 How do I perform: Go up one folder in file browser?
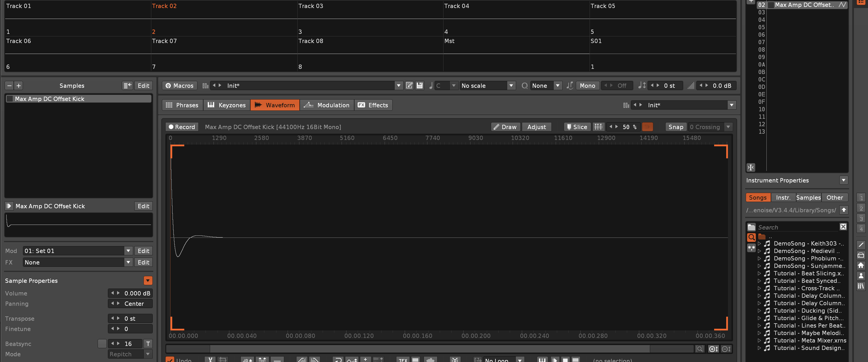coord(844,210)
